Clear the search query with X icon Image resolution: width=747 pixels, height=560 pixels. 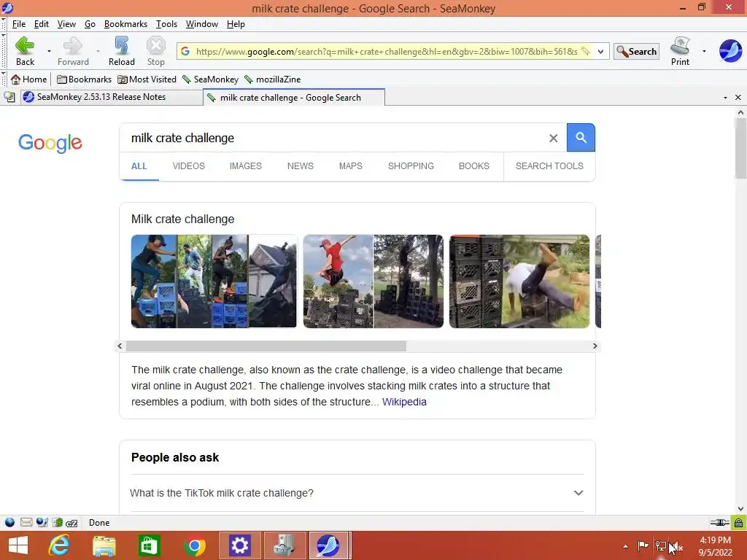click(x=553, y=138)
